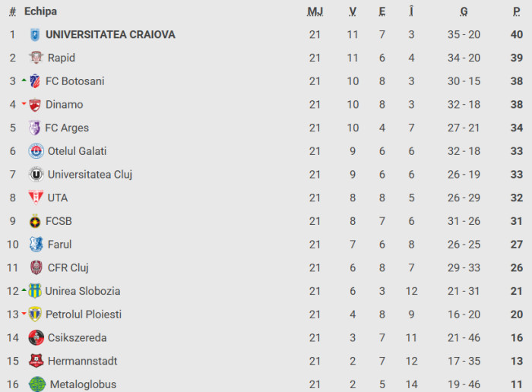The width and height of the screenshot is (532, 392).
Task: Click the CFR Cluj team crest
Action: pos(36,267)
